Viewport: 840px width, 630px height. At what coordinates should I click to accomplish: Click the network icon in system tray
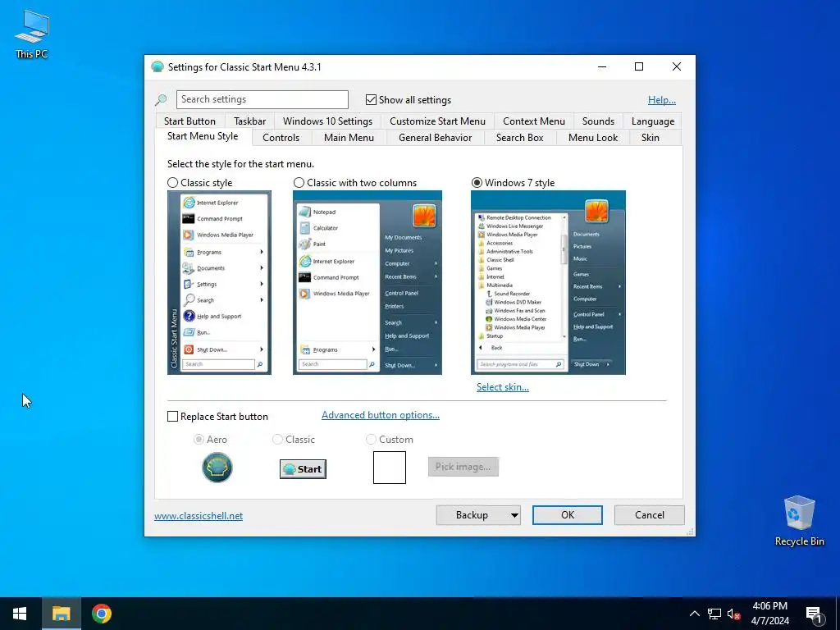(x=714, y=614)
